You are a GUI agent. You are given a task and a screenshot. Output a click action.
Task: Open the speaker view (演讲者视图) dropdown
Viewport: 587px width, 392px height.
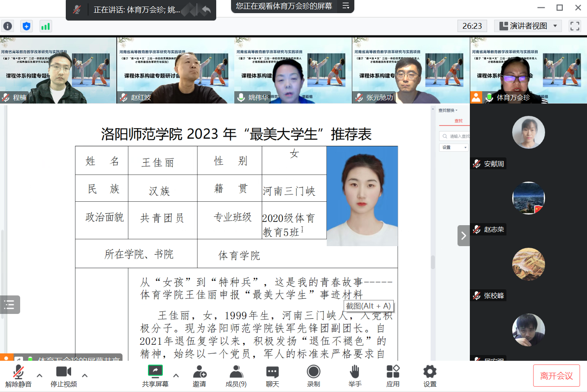point(528,26)
